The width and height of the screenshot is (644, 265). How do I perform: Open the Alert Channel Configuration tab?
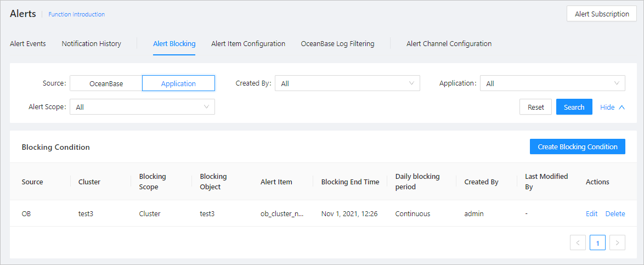coord(449,44)
